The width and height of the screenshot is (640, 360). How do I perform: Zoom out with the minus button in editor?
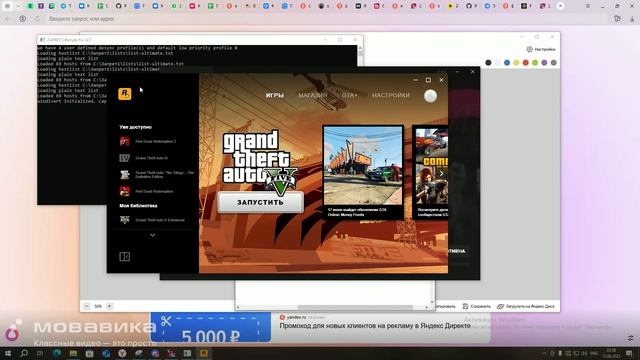(87, 306)
